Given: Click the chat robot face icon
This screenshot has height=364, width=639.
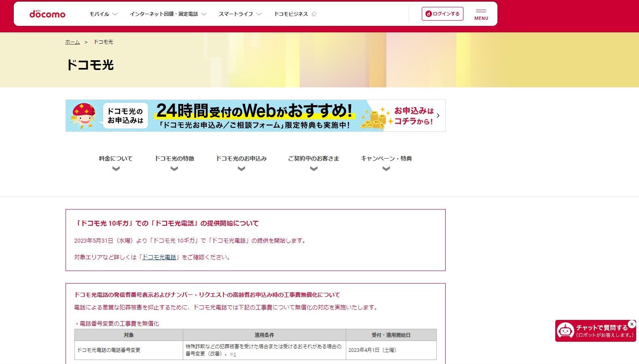Looking at the screenshot, I should (565, 331).
